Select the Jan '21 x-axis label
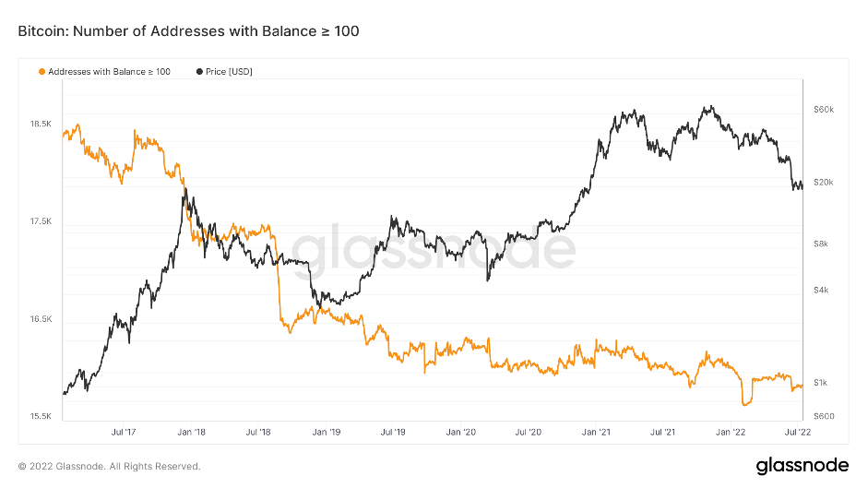The image size is (868, 488). tap(596, 431)
